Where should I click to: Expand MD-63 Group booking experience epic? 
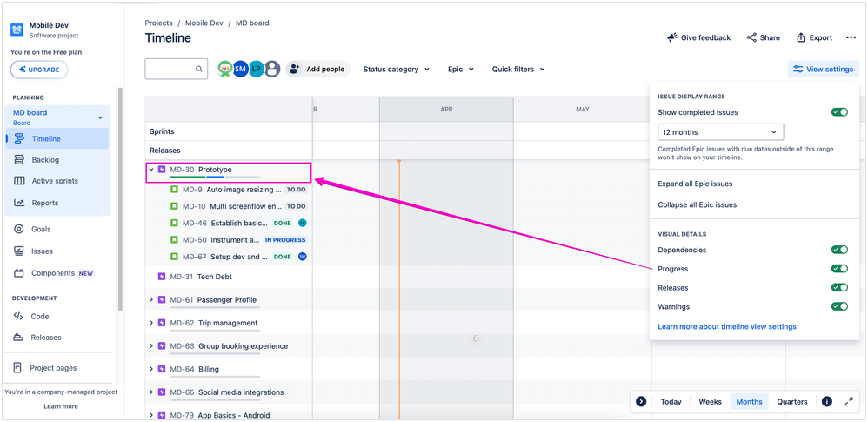point(151,346)
